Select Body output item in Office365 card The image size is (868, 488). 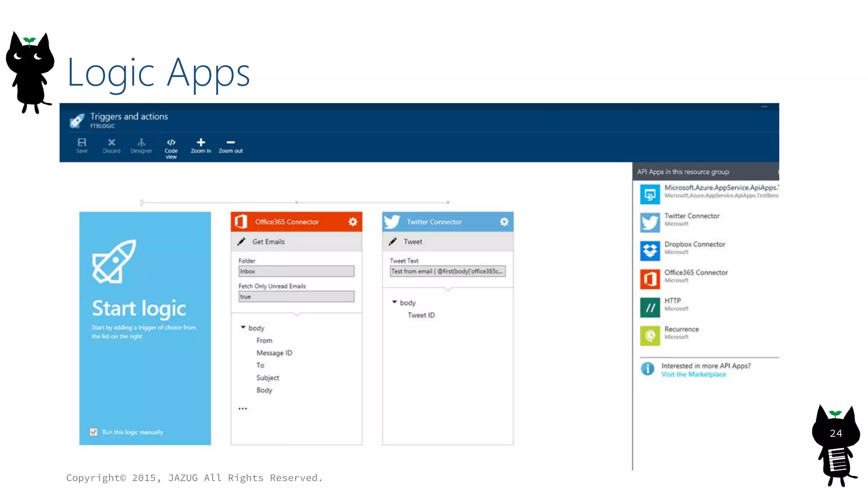(264, 390)
